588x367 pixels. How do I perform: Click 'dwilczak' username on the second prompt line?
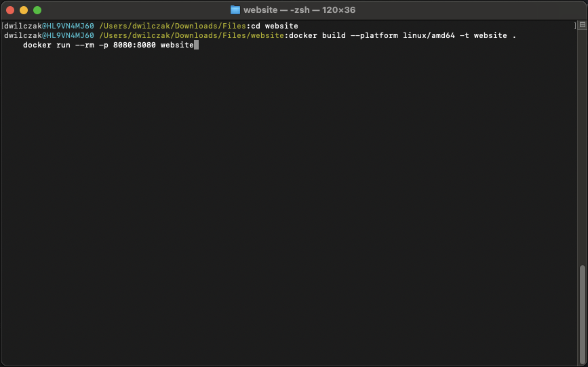tap(23, 35)
